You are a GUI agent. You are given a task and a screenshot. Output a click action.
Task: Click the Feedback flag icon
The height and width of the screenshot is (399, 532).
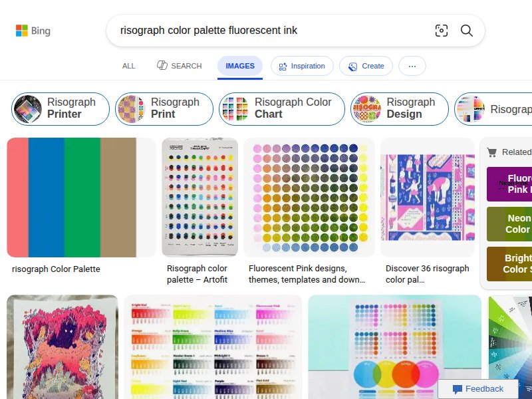(x=458, y=388)
